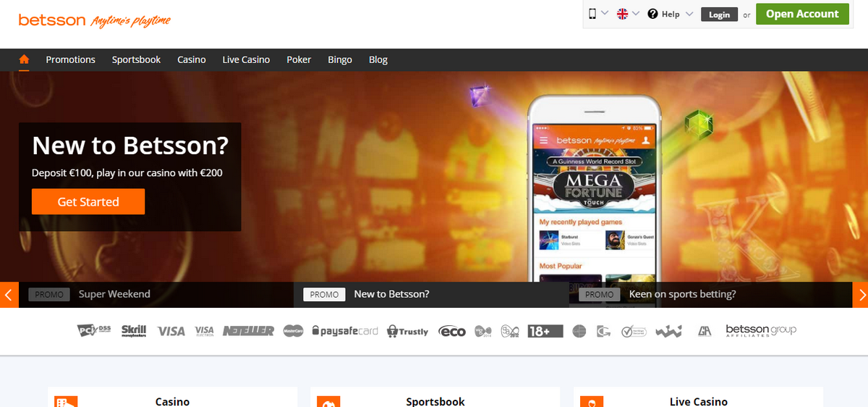
Task: Click the Neteller logo
Action: click(x=248, y=330)
